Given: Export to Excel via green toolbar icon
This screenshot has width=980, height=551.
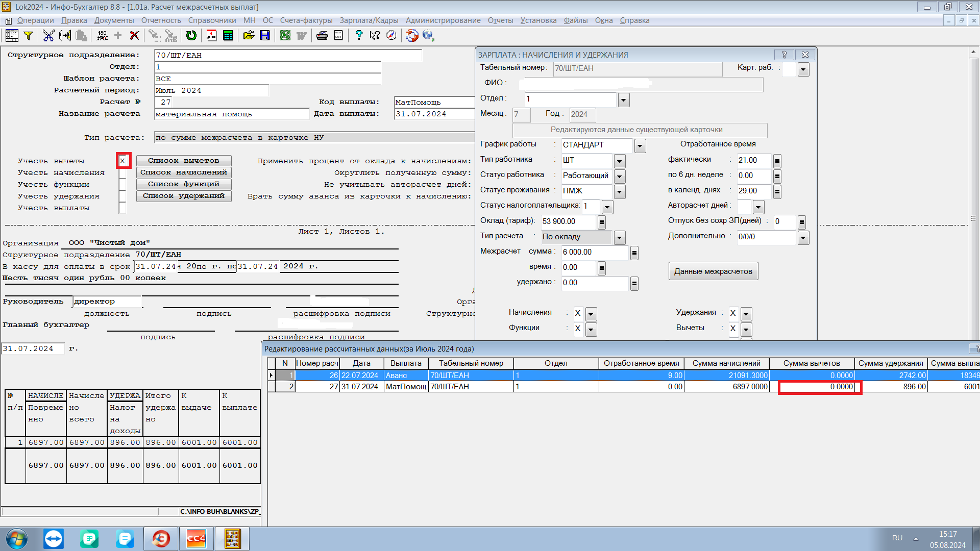Looking at the screenshot, I should click(x=285, y=35).
